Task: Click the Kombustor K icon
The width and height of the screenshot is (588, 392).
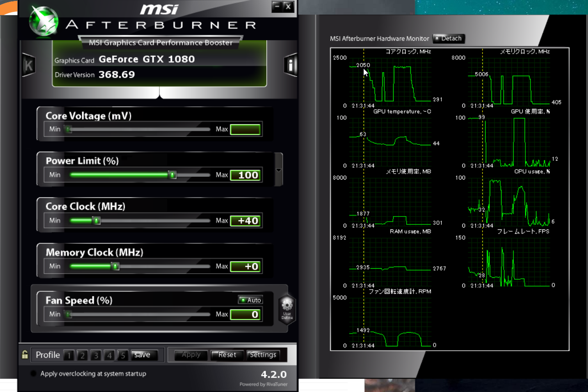Action: tap(29, 65)
